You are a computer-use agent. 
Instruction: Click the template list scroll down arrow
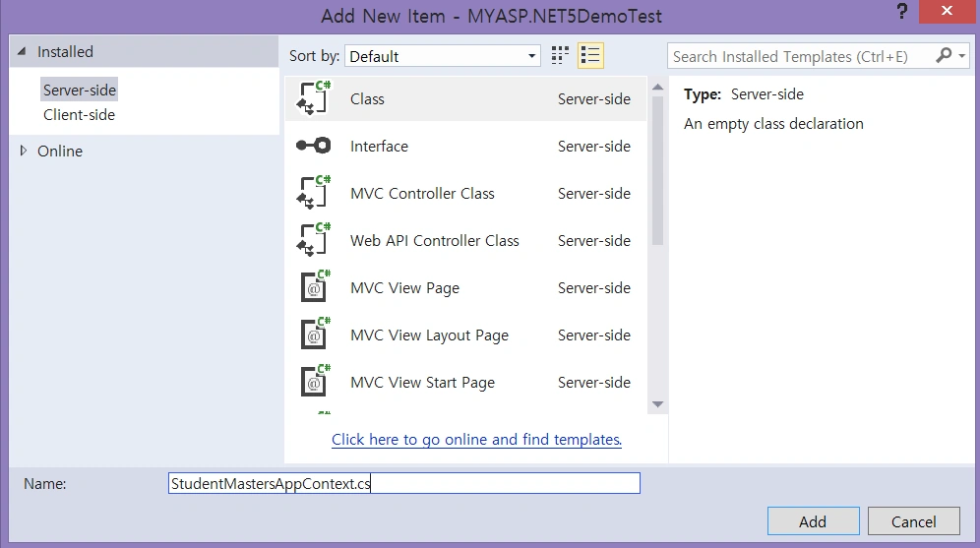[657, 404]
